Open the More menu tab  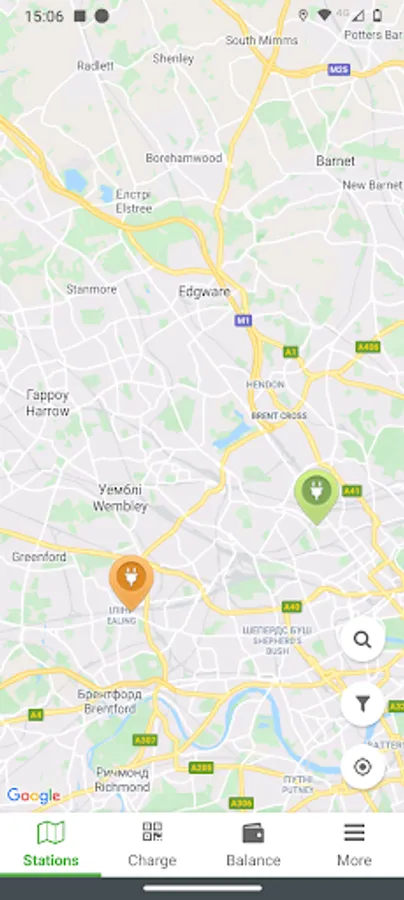(x=354, y=844)
